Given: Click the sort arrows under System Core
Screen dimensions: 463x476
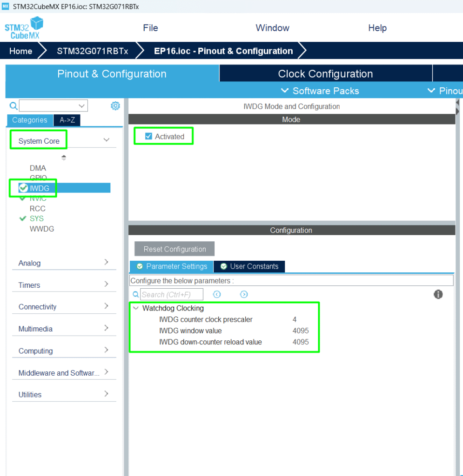Looking at the screenshot, I should [x=64, y=158].
